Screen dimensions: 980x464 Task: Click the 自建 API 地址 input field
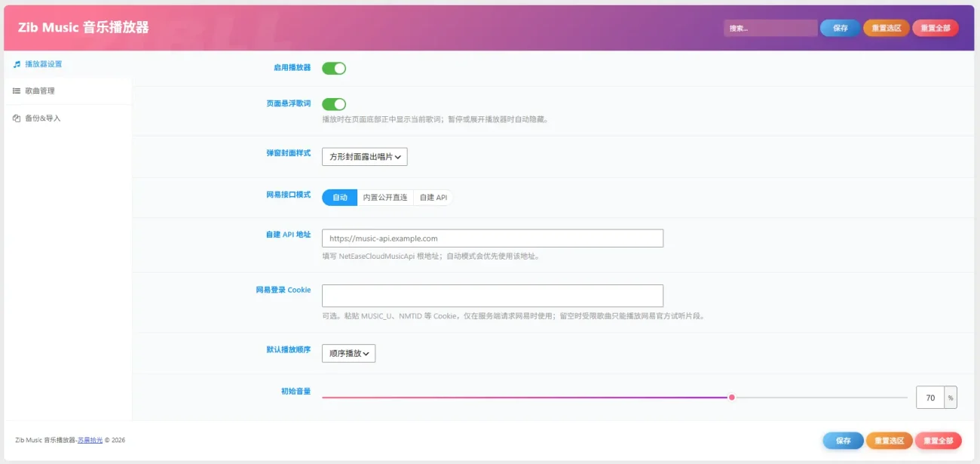(492, 238)
